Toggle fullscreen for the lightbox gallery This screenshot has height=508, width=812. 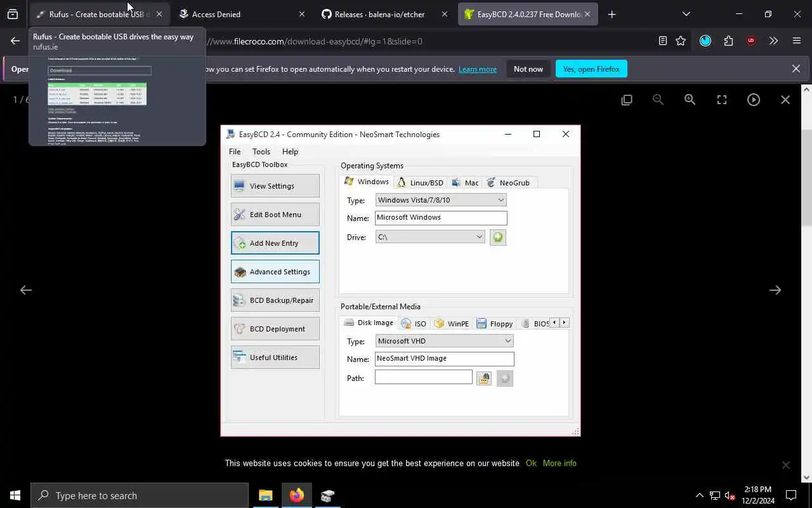pos(722,100)
